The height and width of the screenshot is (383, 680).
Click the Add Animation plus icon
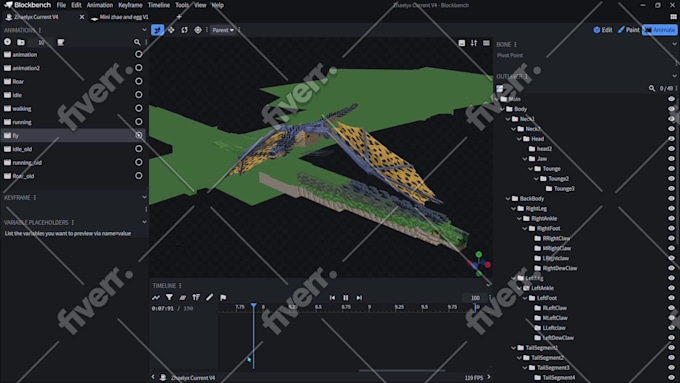(x=7, y=42)
